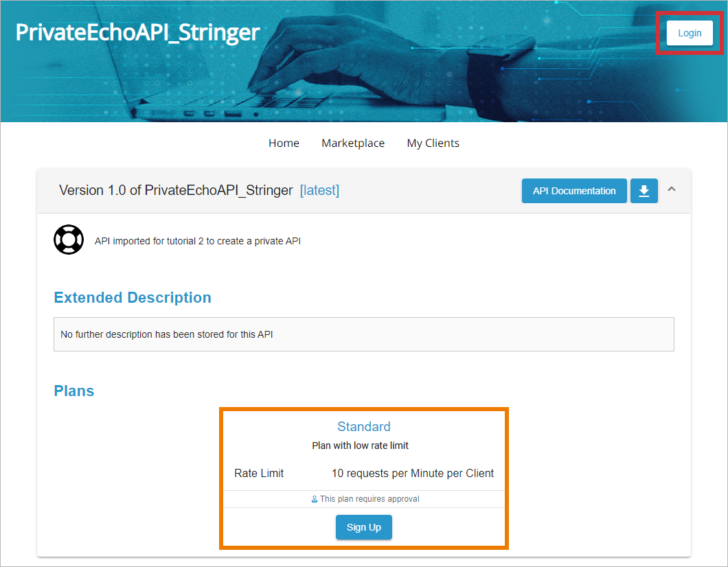Open the Home menu item
This screenshot has width=728, height=567.
tap(284, 143)
